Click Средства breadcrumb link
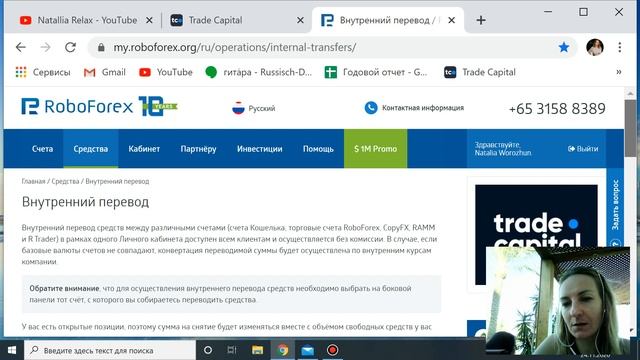640x360 pixels. pyautogui.click(x=65, y=181)
